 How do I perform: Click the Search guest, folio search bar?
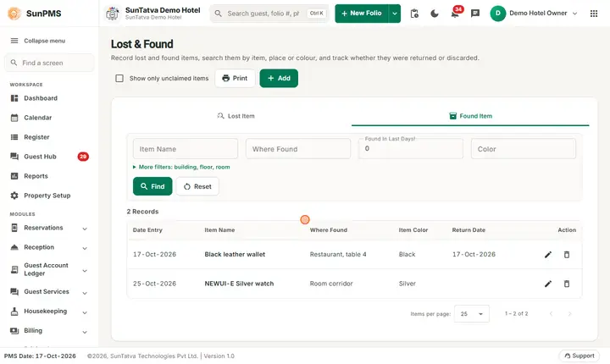(269, 14)
